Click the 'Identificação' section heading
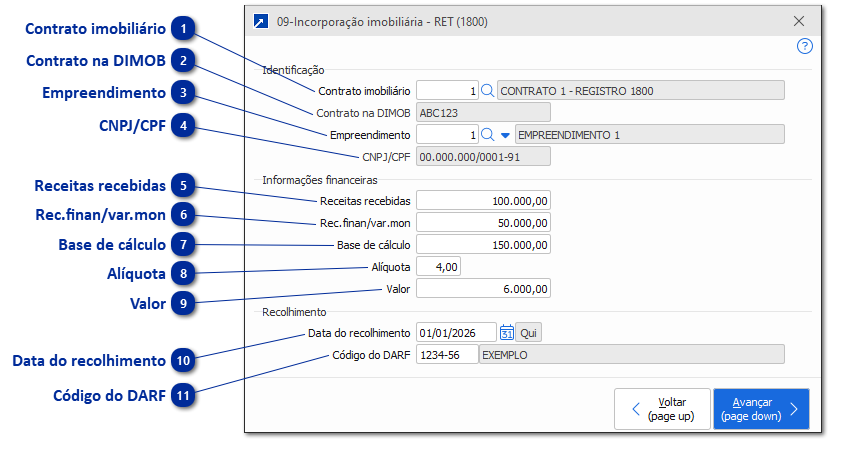 coord(293,70)
